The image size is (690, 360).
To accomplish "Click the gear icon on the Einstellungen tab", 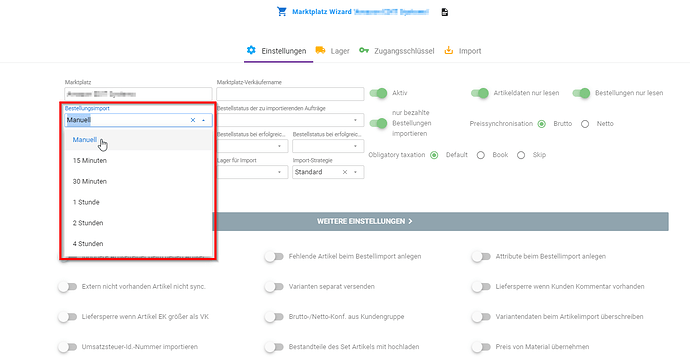I will 251,50.
